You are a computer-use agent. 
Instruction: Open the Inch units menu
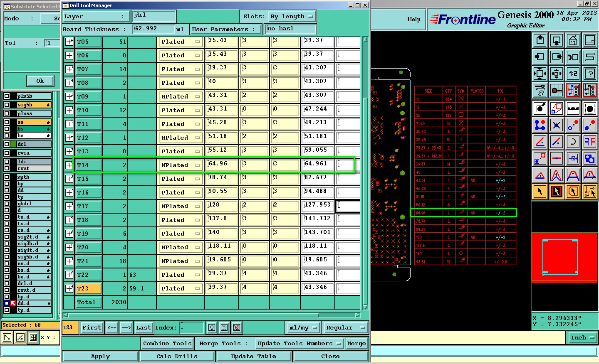click(582, 337)
